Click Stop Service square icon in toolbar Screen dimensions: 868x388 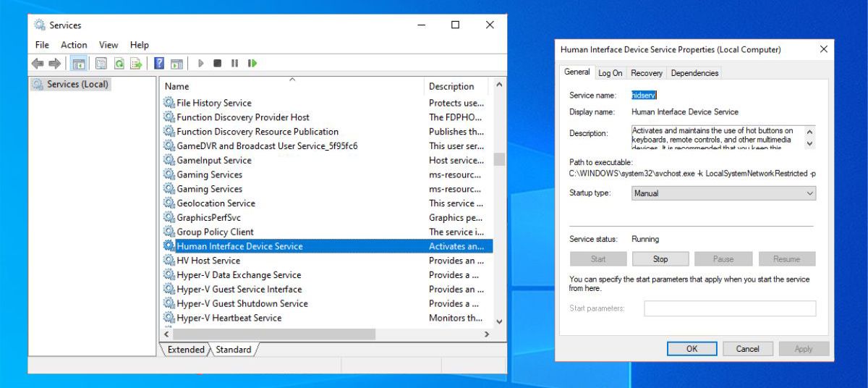[x=218, y=64]
